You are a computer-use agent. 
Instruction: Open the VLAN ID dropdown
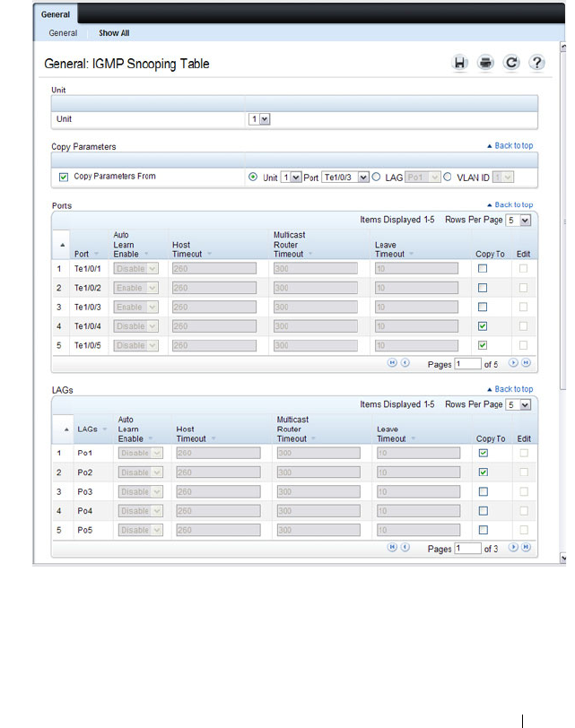[x=503, y=178]
